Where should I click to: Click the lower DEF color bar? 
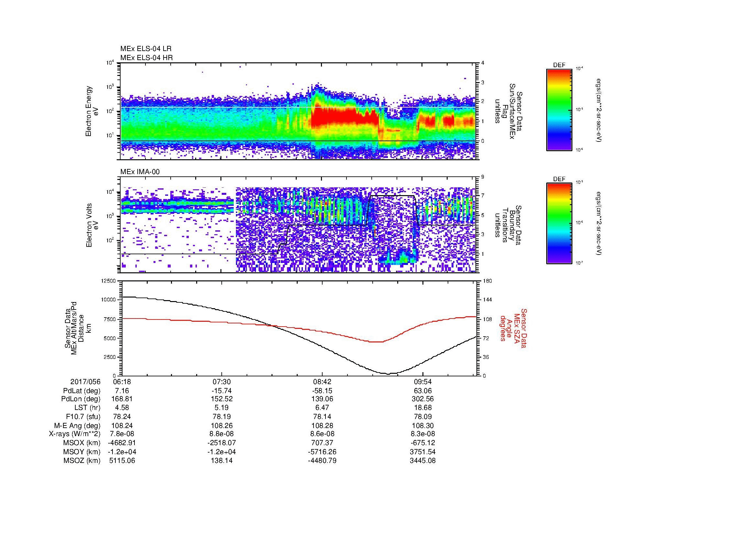tap(559, 224)
